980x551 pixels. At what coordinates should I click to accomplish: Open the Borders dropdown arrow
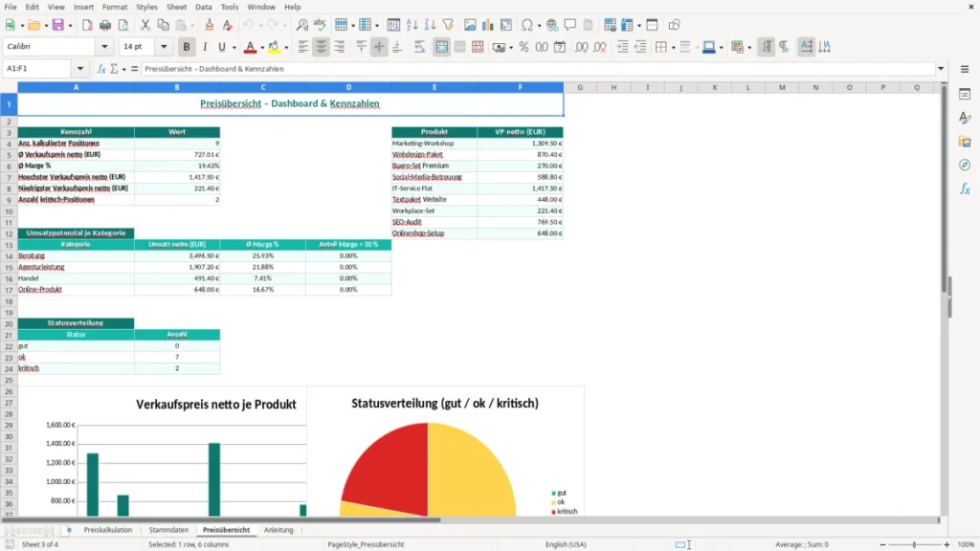pos(673,48)
